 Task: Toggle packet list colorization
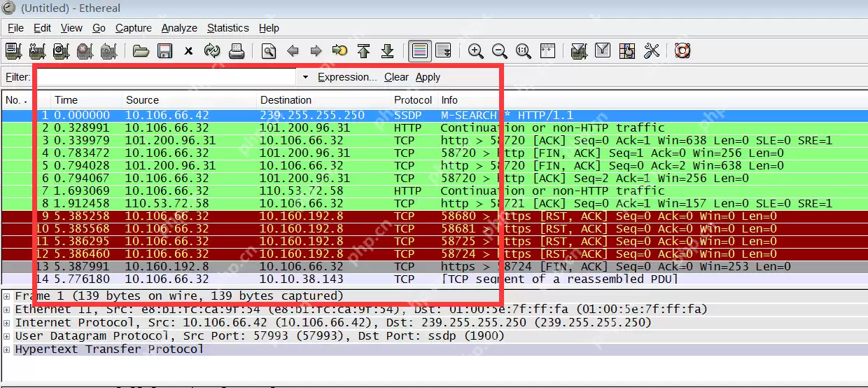pyautogui.click(x=420, y=51)
